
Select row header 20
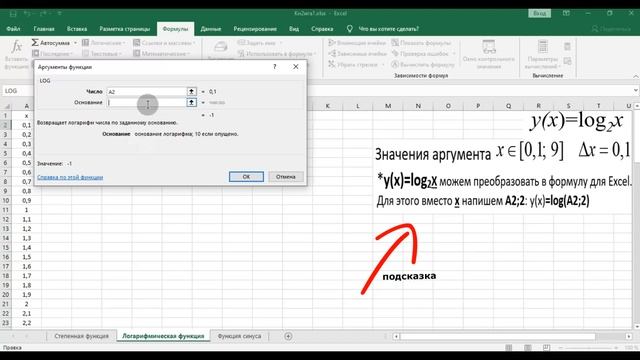pos(6,295)
